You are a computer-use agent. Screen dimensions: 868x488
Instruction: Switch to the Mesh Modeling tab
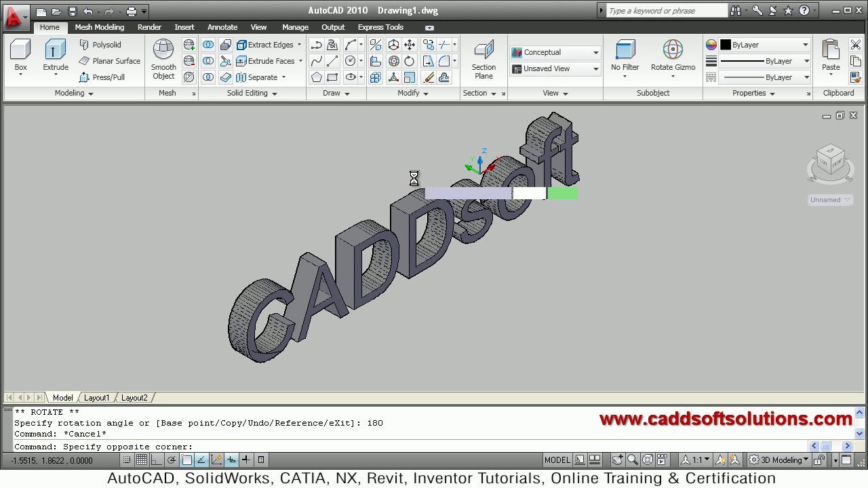[x=99, y=27]
